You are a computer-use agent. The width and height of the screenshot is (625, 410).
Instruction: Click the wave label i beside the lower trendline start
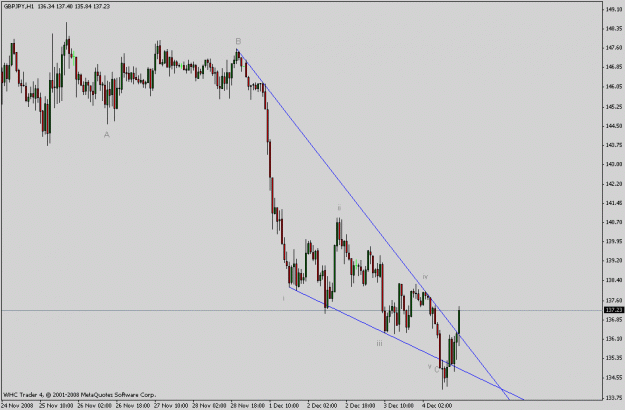283,298
